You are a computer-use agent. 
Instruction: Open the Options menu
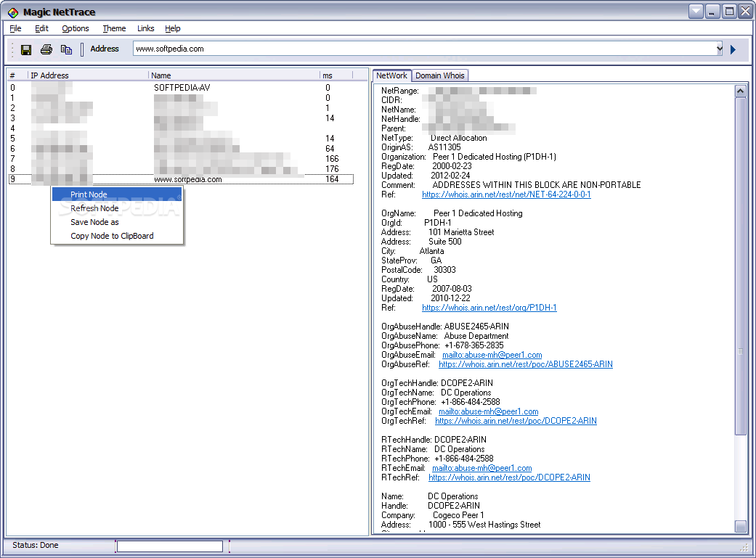[76, 28]
